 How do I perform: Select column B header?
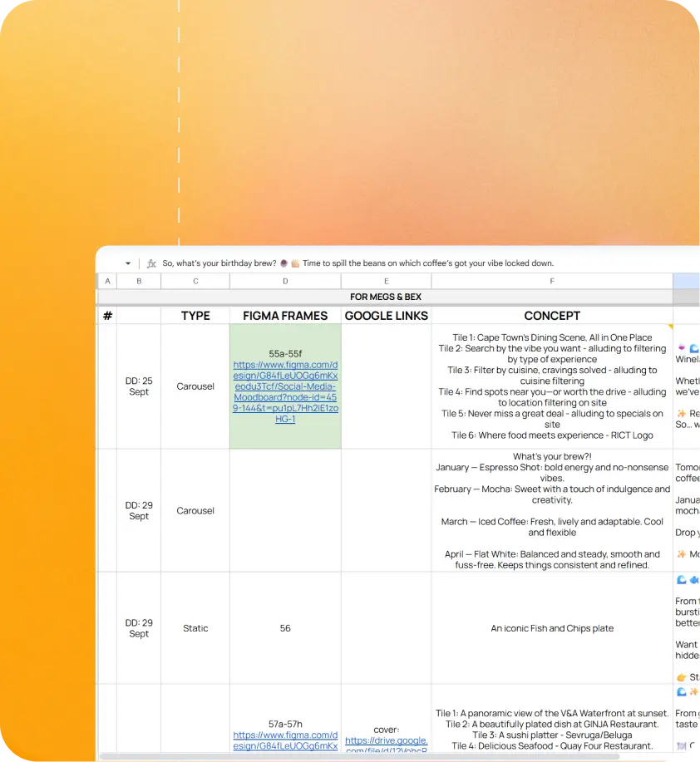pos(139,282)
